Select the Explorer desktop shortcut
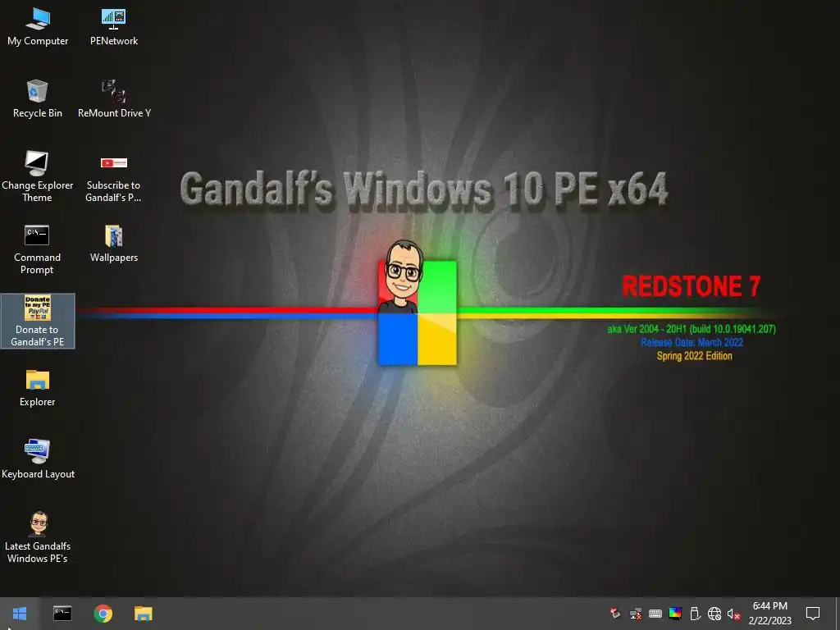 coord(38,388)
